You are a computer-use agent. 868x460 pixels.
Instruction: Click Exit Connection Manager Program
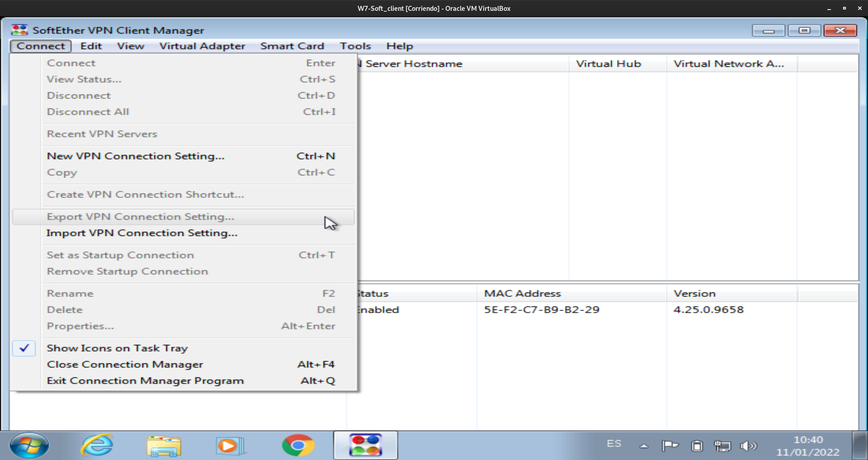(145, 381)
